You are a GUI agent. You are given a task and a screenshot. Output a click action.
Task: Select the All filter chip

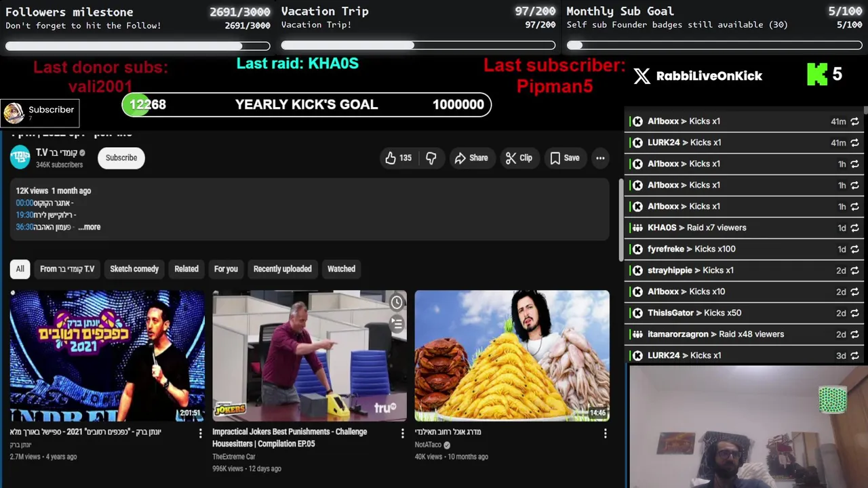[x=20, y=269]
